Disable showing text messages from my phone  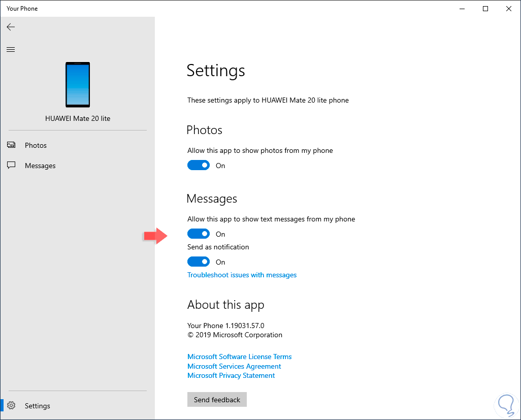[x=199, y=234]
